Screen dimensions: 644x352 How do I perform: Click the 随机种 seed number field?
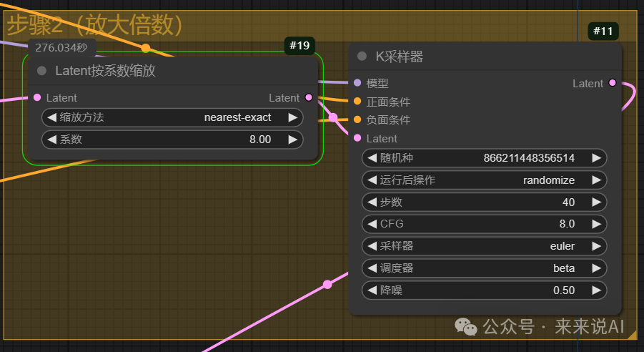point(484,158)
